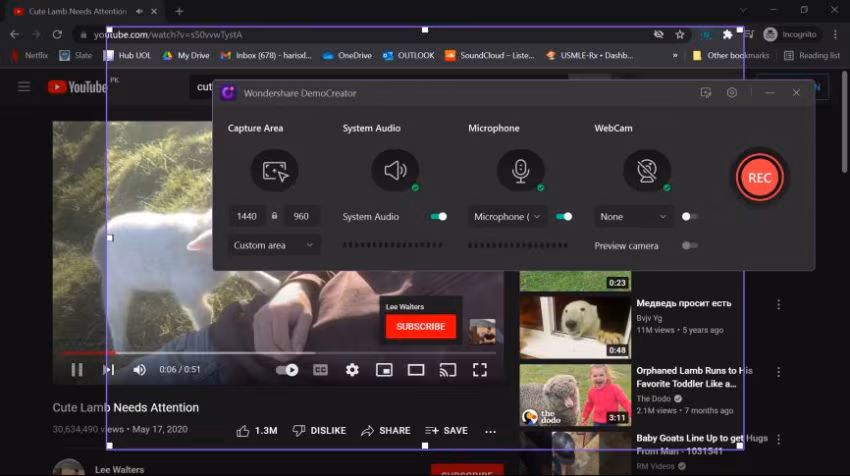Open the Reading list panel
This screenshot has width=850, height=476.
point(812,55)
